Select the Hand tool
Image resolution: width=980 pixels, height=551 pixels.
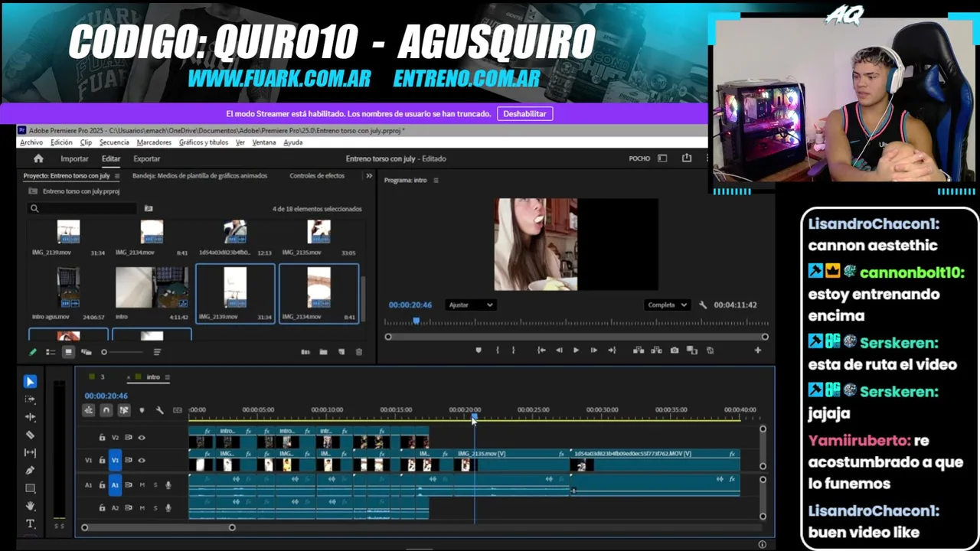pyautogui.click(x=30, y=506)
